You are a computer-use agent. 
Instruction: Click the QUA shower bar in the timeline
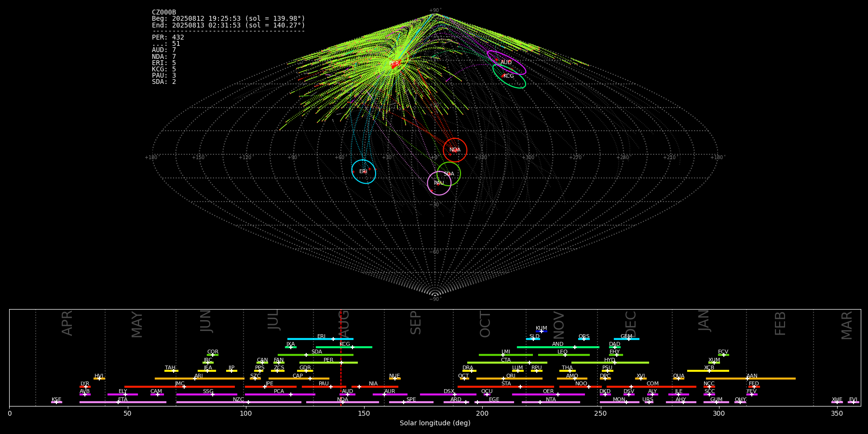(x=678, y=379)
